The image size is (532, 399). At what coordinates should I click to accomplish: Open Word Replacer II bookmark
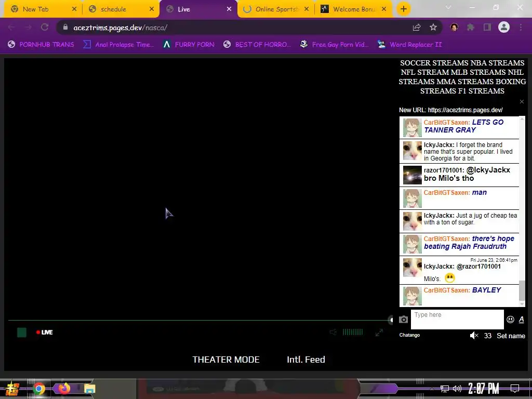coord(410,45)
